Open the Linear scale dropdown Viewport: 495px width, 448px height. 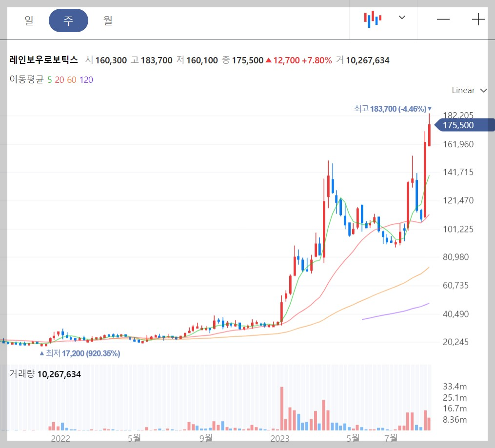[x=469, y=90]
